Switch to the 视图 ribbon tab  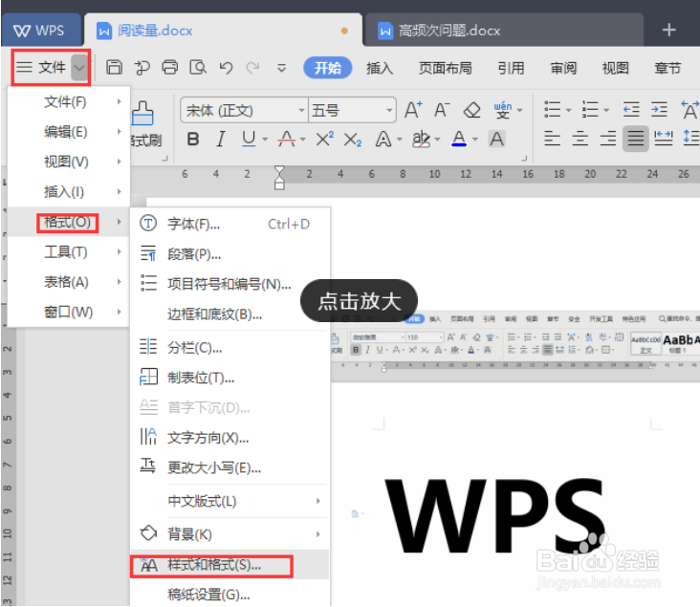[x=616, y=68]
